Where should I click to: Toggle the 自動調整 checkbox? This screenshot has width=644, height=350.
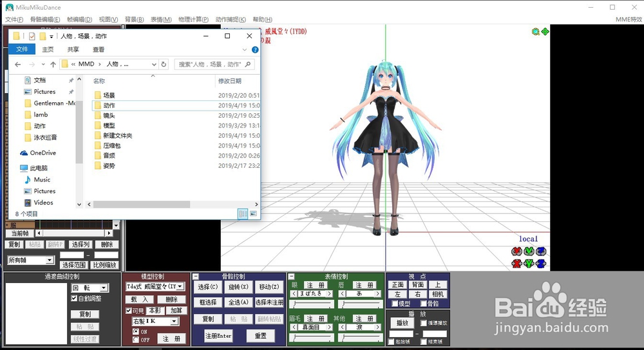pos(74,299)
